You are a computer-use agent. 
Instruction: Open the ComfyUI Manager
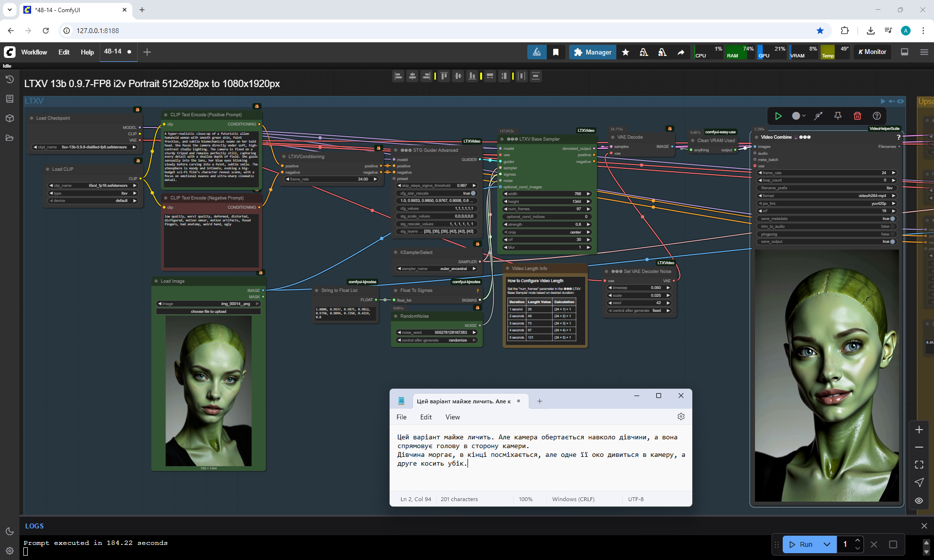pyautogui.click(x=593, y=52)
